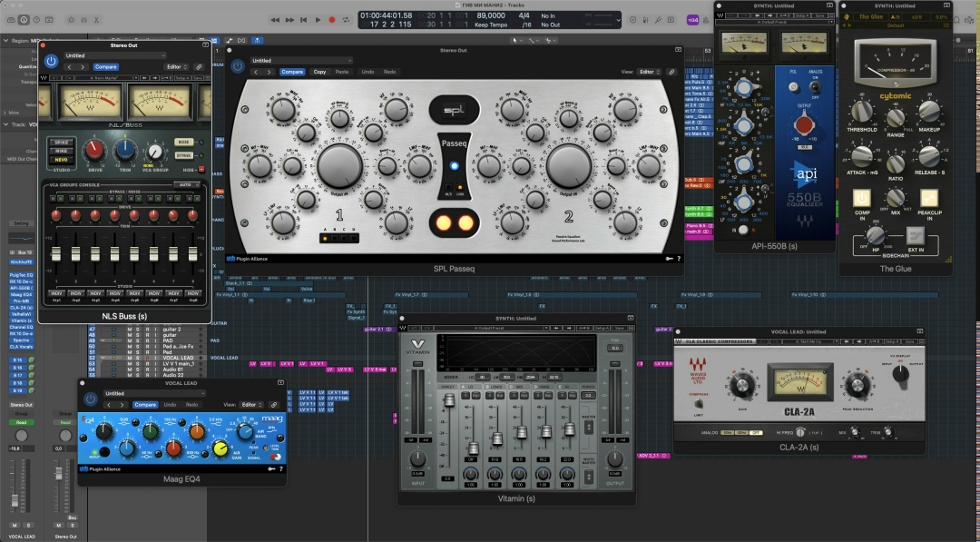Select the NEVO studio mode on NLS Buss
This screenshot has height=542, width=980.
click(x=62, y=160)
